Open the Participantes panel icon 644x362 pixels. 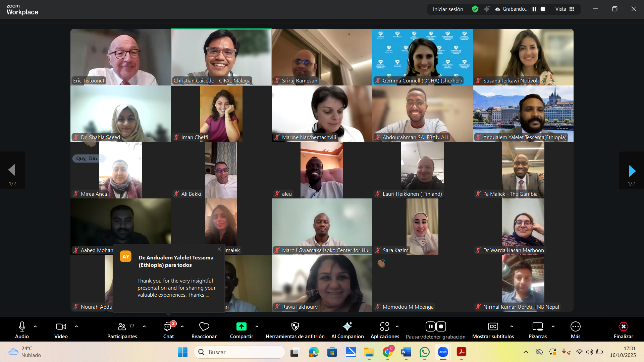122,326
